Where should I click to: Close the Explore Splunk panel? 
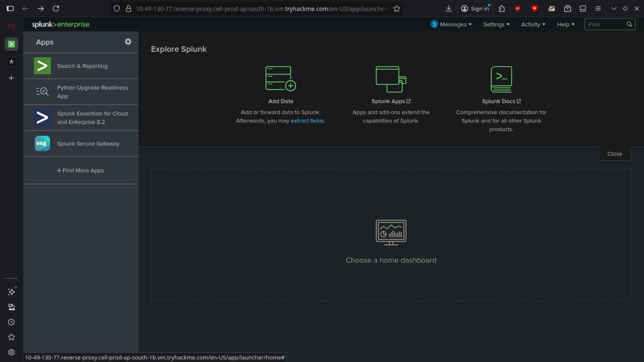tap(614, 154)
